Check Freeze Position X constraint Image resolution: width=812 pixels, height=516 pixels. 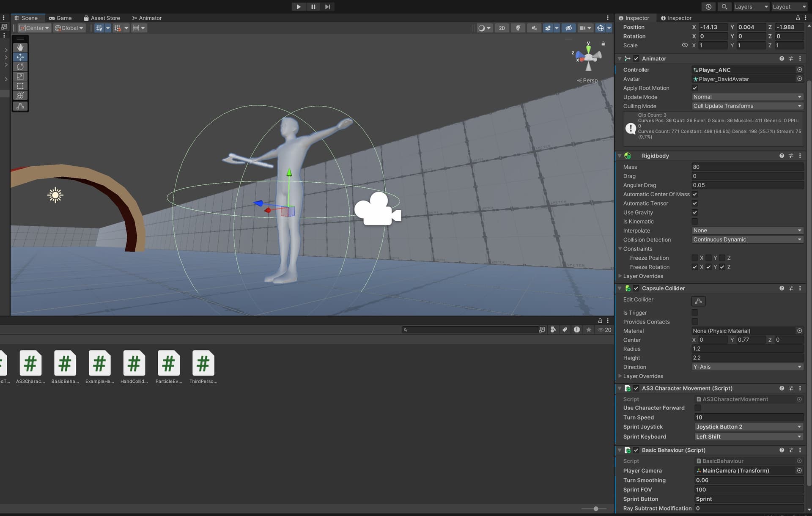[695, 258]
